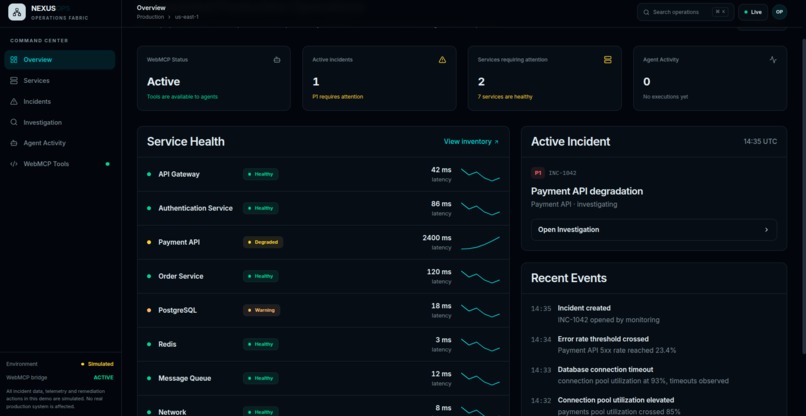806x416 pixels.
Task: Click the Warning badge on PostgreSQL
Action: 262,310
